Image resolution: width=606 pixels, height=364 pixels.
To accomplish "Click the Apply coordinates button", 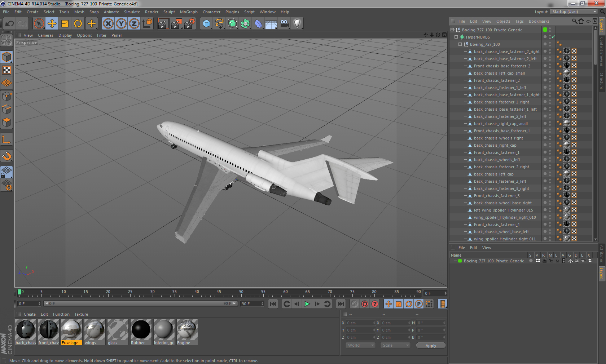I will coord(431,345).
